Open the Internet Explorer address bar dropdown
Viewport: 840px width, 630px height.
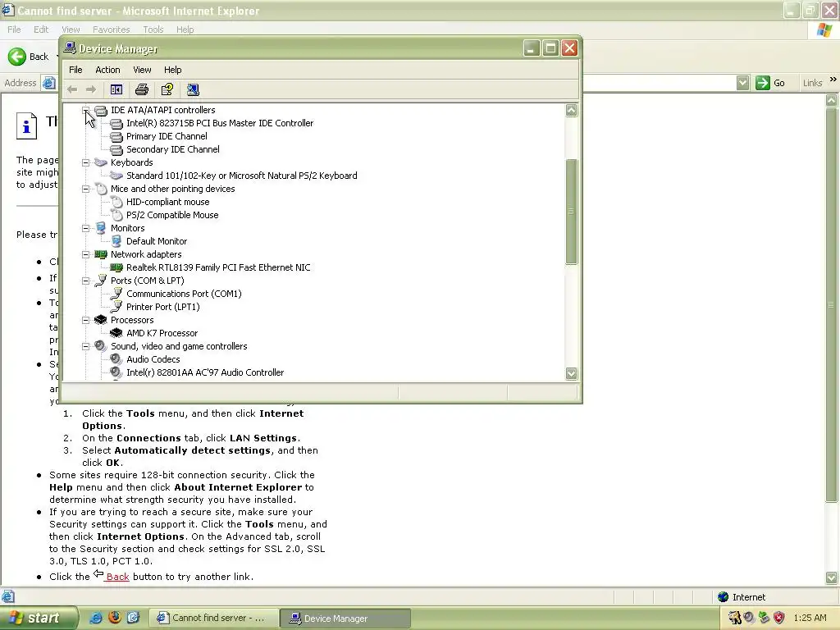[742, 83]
